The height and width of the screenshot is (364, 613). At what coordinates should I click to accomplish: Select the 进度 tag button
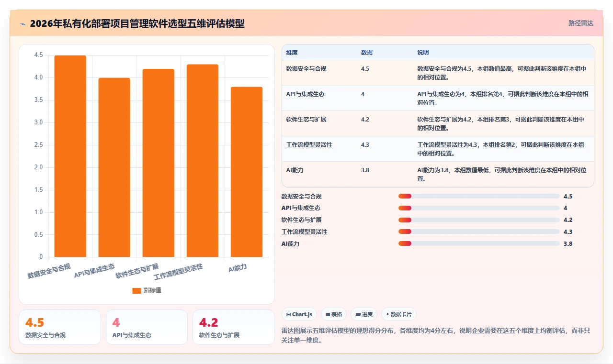coord(364,314)
